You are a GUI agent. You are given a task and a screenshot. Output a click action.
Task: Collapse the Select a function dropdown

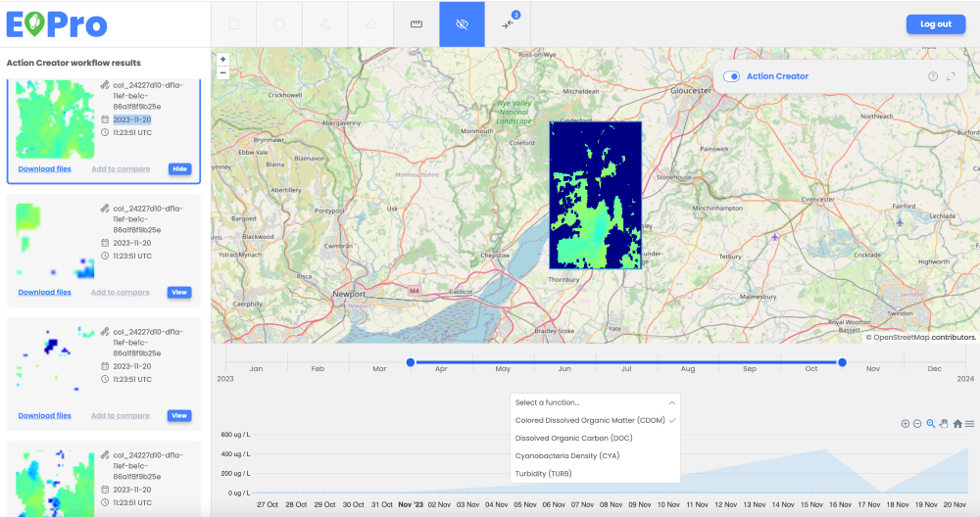[671, 402]
